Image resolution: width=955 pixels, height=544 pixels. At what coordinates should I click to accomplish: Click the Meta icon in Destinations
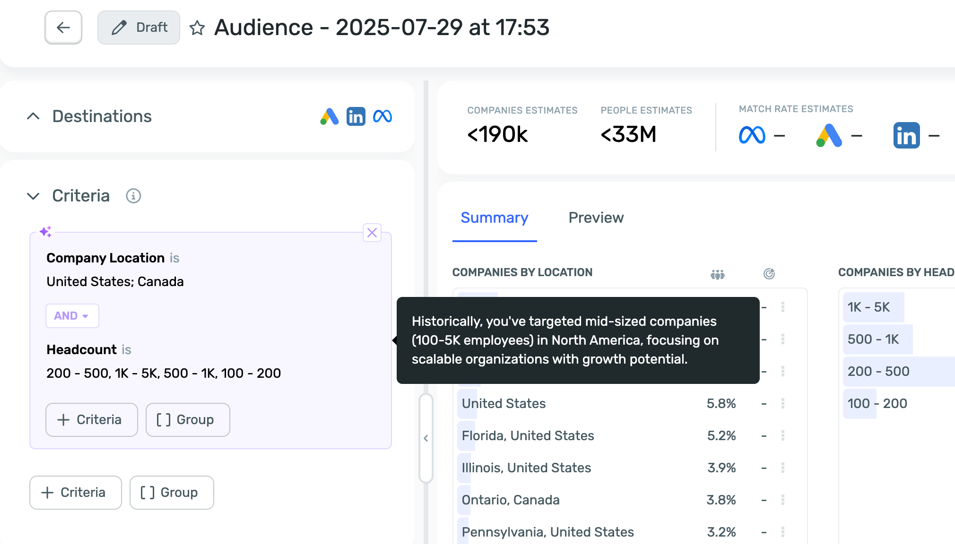click(x=382, y=117)
